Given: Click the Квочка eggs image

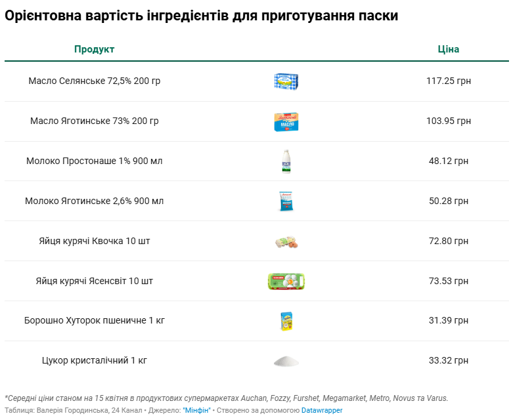Looking at the screenshot, I should click(286, 241).
